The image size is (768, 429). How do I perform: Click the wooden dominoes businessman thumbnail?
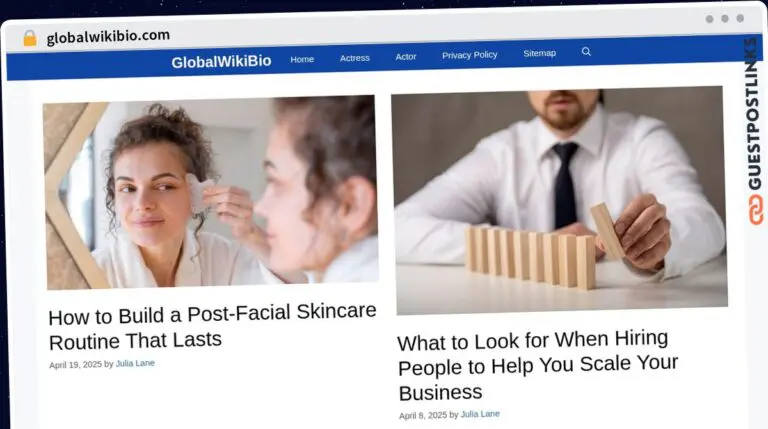click(559, 200)
